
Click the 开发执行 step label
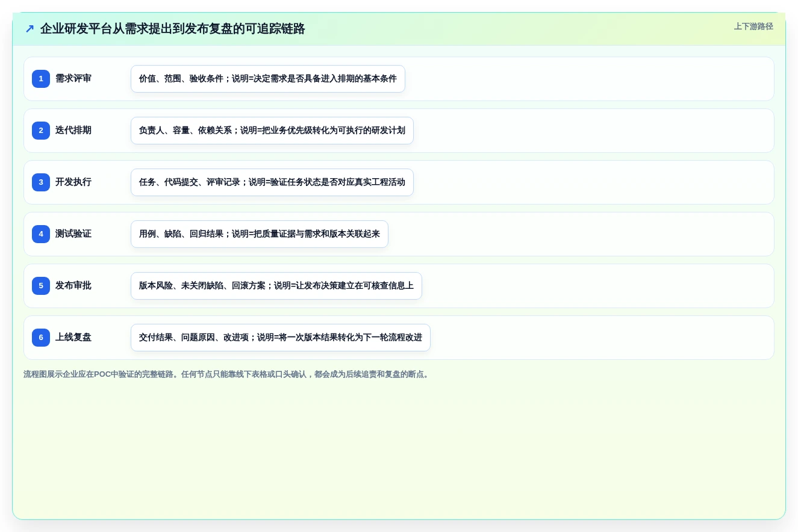73,182
